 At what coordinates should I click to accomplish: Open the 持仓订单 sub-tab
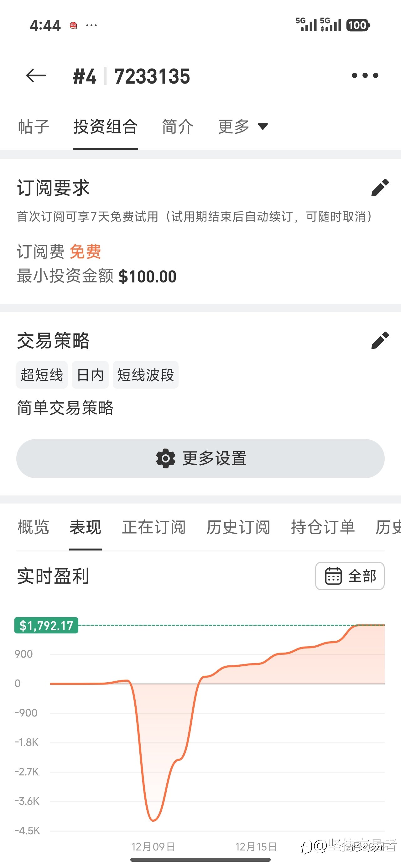click(x=322, y=527)
